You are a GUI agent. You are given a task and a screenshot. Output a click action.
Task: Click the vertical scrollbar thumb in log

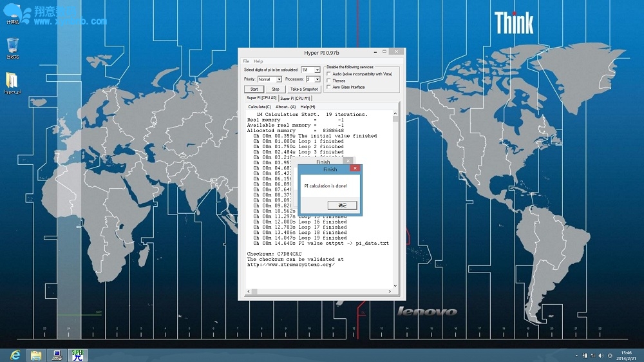click(x=395, y=119)
